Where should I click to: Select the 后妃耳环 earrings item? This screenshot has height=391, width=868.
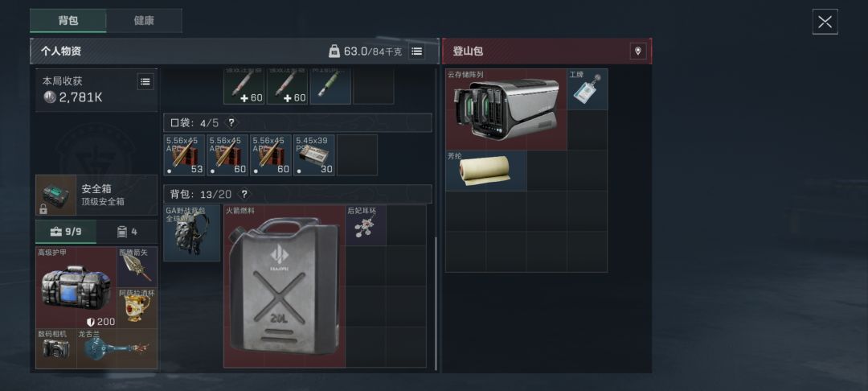tap(366, 225)
